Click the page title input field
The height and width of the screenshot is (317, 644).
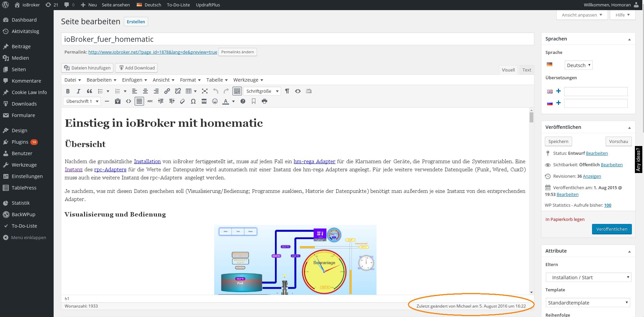tap(298, 39)
